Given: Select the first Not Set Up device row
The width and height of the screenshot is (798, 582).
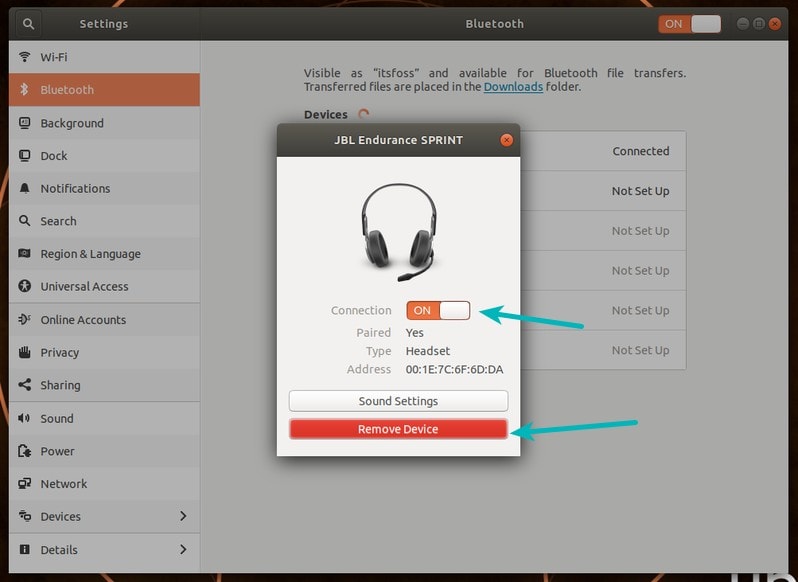Looking at the screenshot, I should tap(603, 191).
